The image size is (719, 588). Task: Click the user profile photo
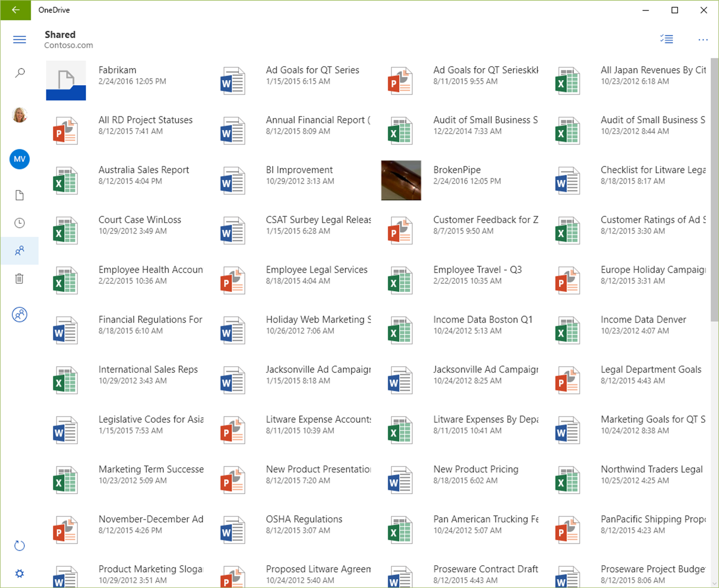(x=19, y=115)
